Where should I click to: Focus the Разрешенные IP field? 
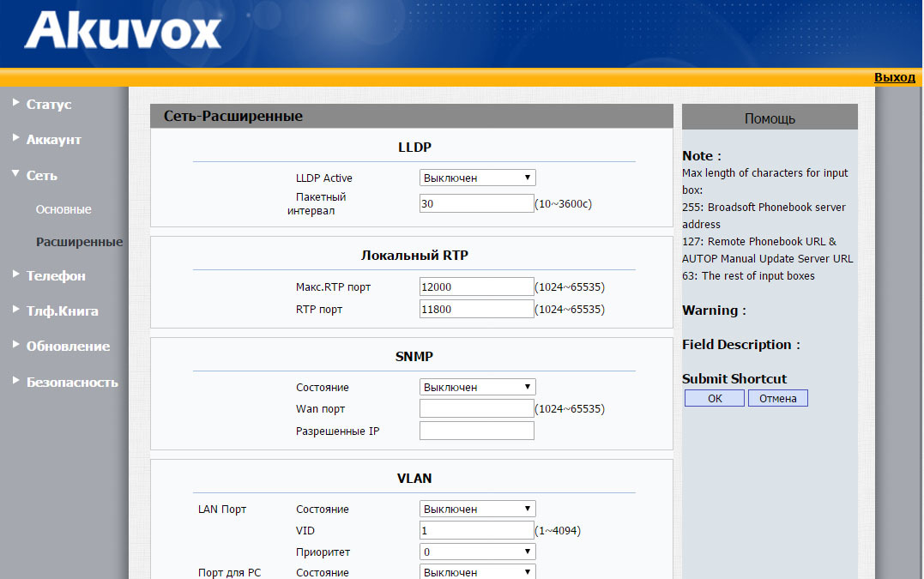tap(477, 431)
